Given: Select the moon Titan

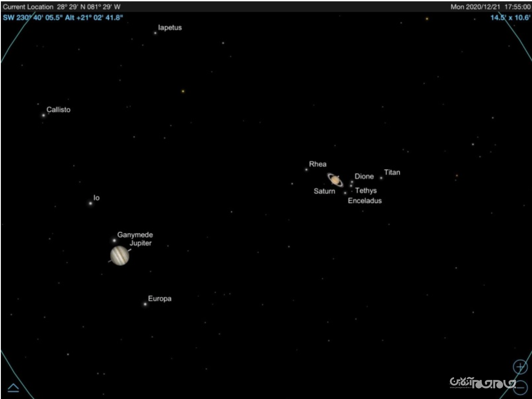Looking at the screenshot, I should click(x=381, y=178).
